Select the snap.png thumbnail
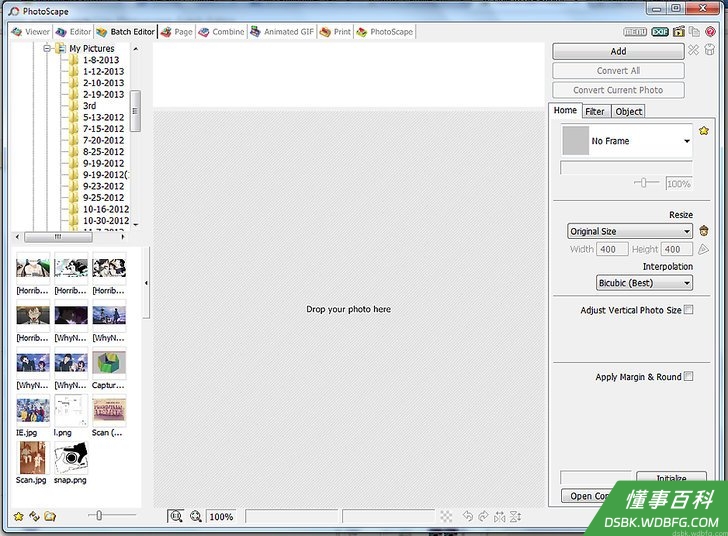 click(71, 458)
